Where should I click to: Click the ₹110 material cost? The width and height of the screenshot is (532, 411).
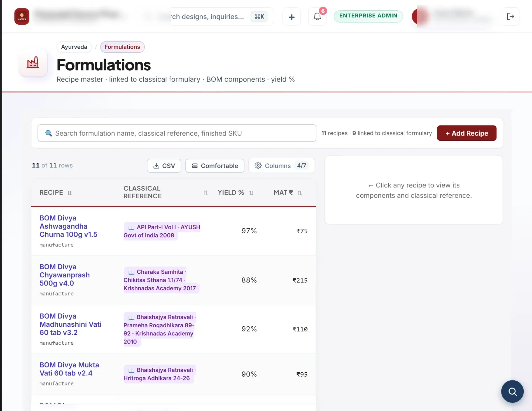(x=300, y=329)
